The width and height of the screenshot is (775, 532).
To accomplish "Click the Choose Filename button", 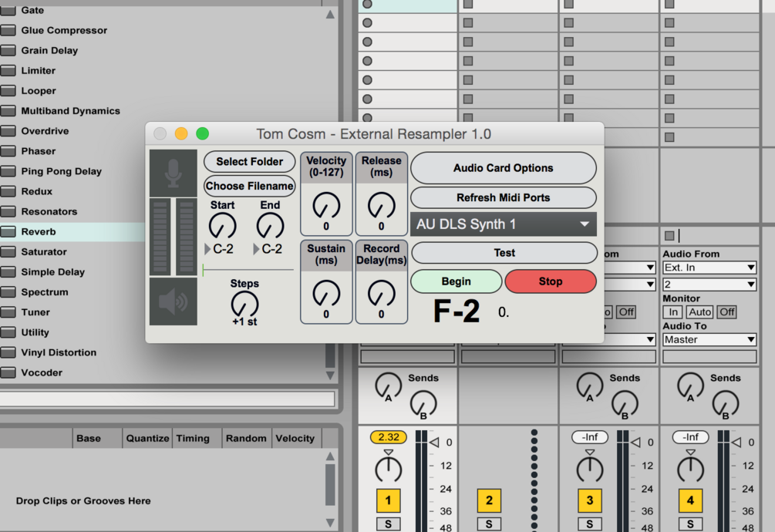I will (x=250, y=187).
